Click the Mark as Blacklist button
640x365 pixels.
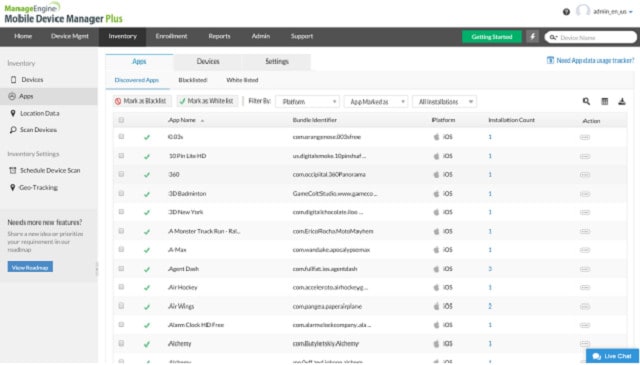click(141, 101)
